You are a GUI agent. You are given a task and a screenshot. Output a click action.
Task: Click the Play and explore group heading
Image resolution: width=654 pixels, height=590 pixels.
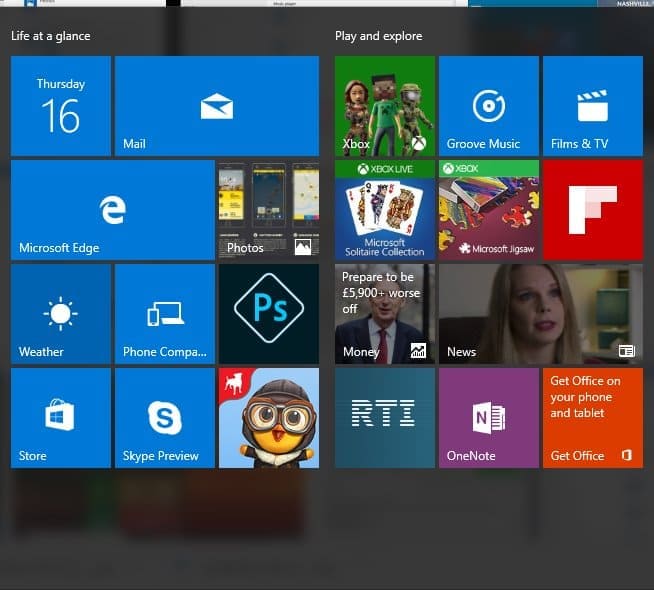[379, 36]
